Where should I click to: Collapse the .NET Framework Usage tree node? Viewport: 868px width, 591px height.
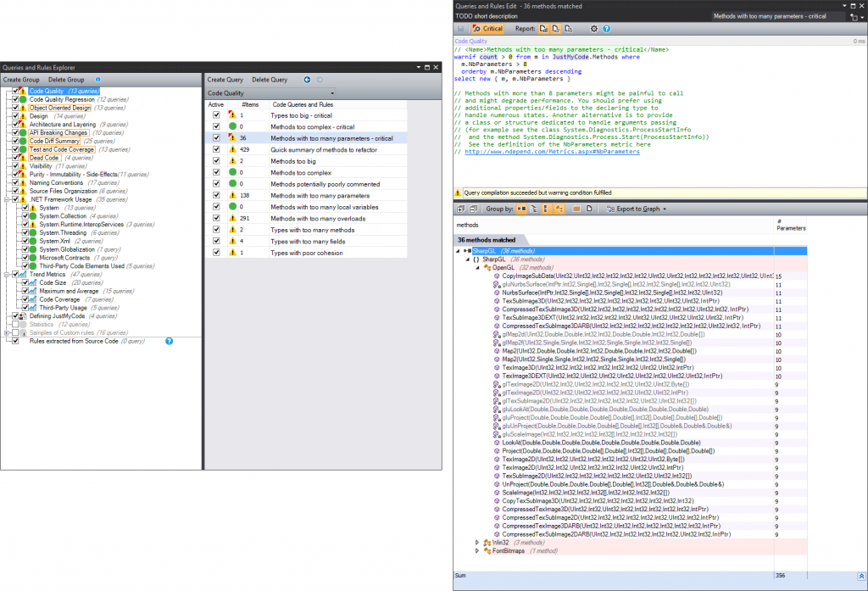click(x=7, y=199)
